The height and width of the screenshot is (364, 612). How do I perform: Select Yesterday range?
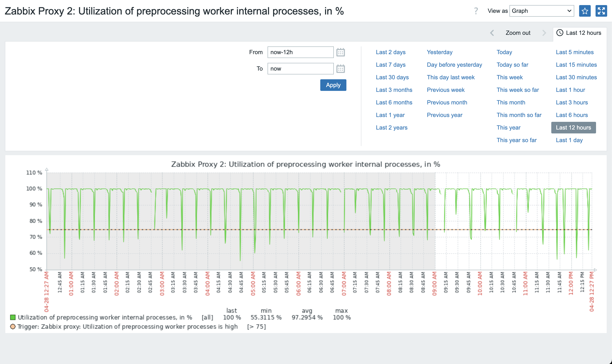[x=440, y=52]
